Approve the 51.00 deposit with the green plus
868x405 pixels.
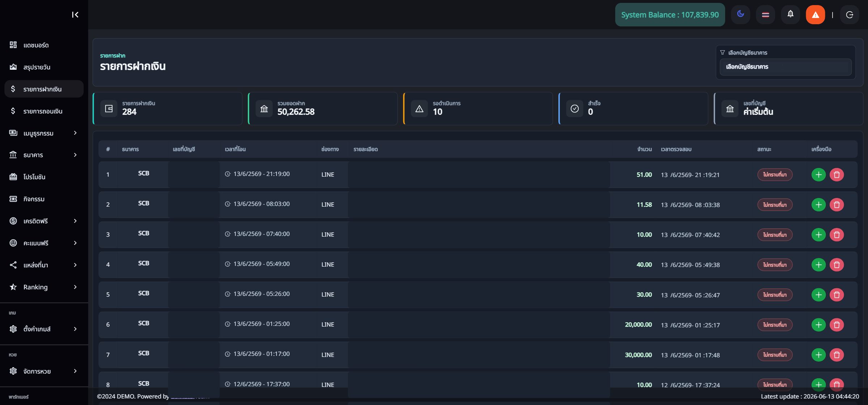coord(818,175)
